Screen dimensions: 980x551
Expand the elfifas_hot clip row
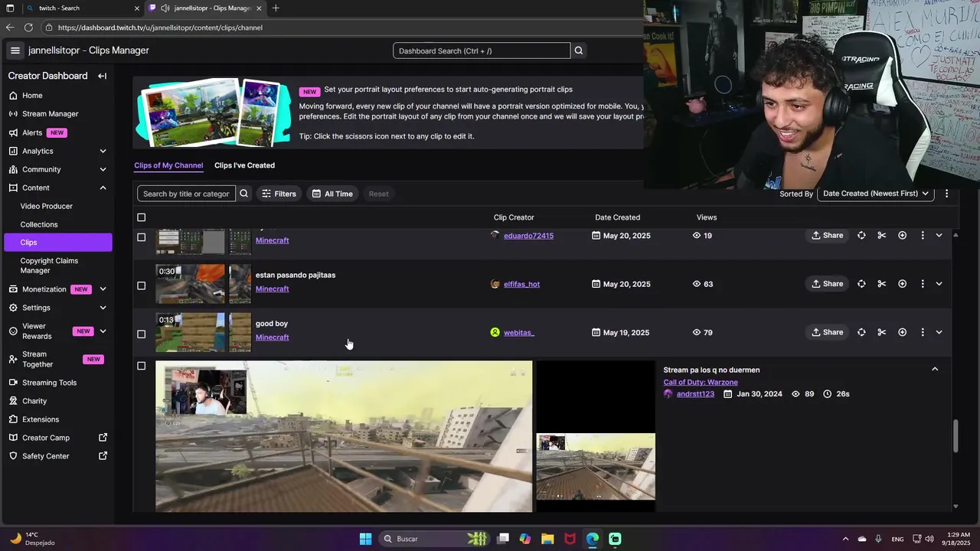coord(939,284)
